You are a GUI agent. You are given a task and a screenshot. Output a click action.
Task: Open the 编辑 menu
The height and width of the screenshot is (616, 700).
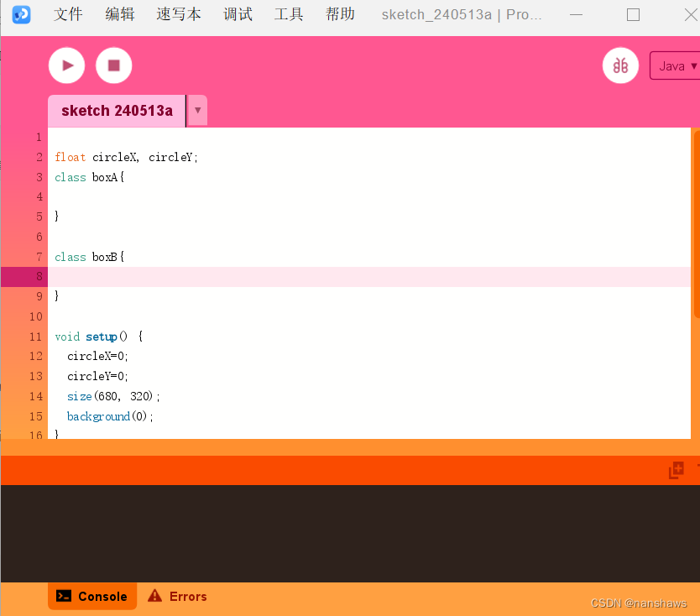click(x=120, y=13)
